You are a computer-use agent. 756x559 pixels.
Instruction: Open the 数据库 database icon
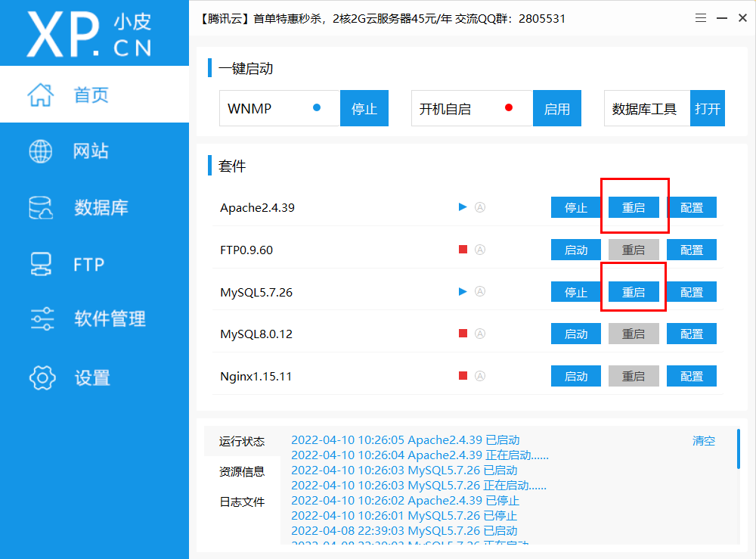pos(41,208)
